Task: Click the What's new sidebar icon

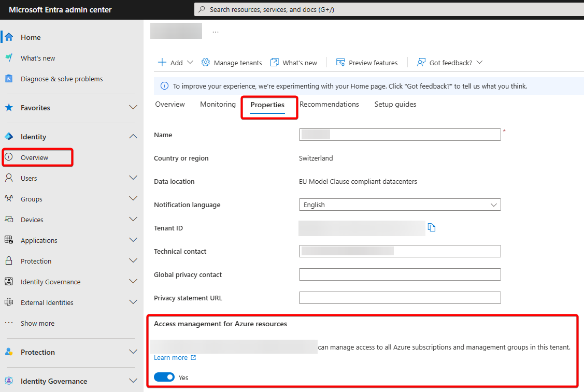Action: (x=9, y=57)
